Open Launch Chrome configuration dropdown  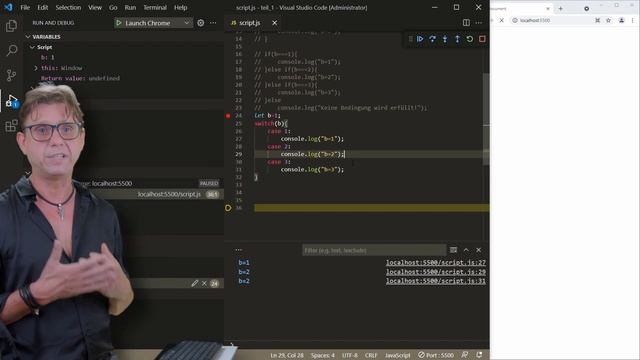point(187,23)
